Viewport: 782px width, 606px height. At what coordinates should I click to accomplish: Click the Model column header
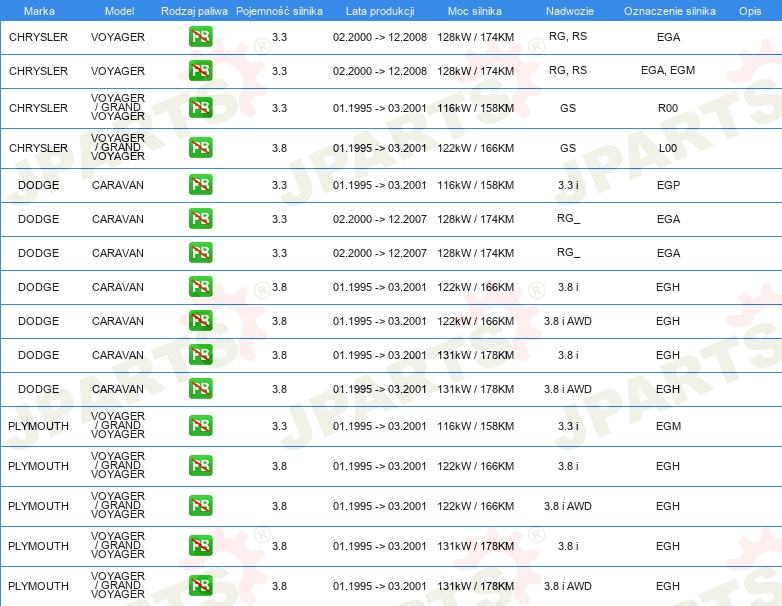click(119, 11)
